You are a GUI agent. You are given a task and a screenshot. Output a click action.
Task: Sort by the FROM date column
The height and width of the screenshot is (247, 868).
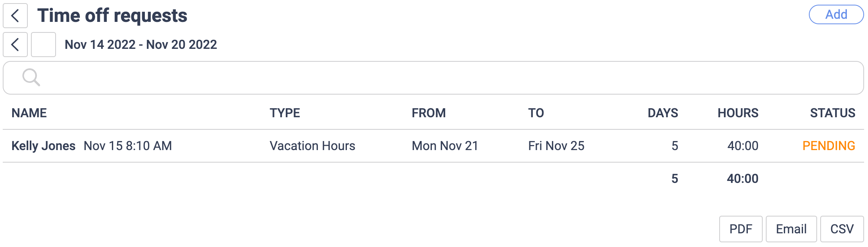pos(428,113)
